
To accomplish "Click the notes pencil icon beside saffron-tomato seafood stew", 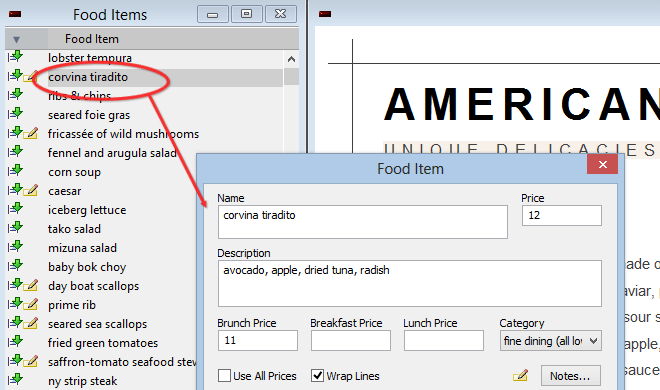I will 31,361.
